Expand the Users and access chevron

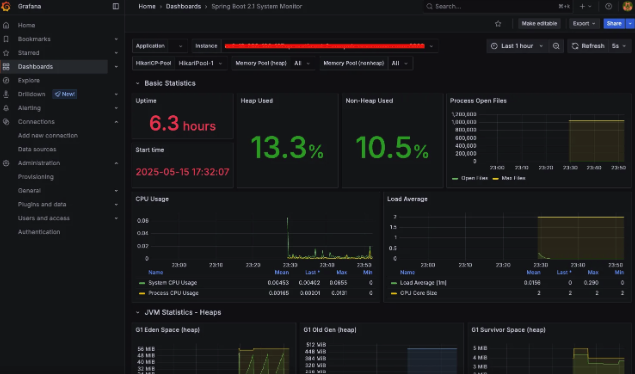(116, 218)
